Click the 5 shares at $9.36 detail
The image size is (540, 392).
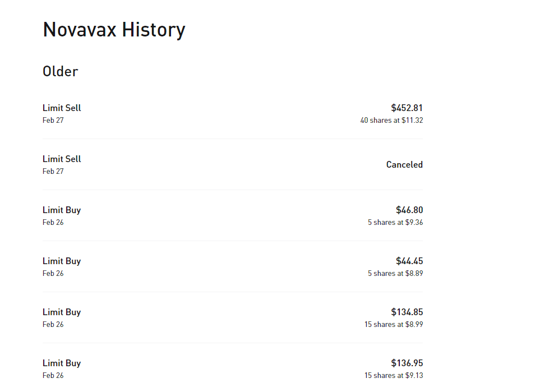(395, 222)
